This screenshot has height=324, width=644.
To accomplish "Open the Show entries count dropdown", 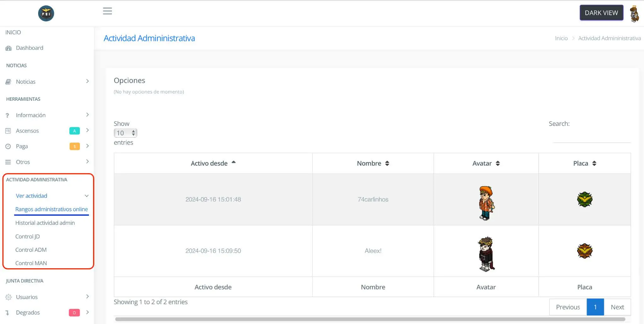I will [x=125, y=133].
